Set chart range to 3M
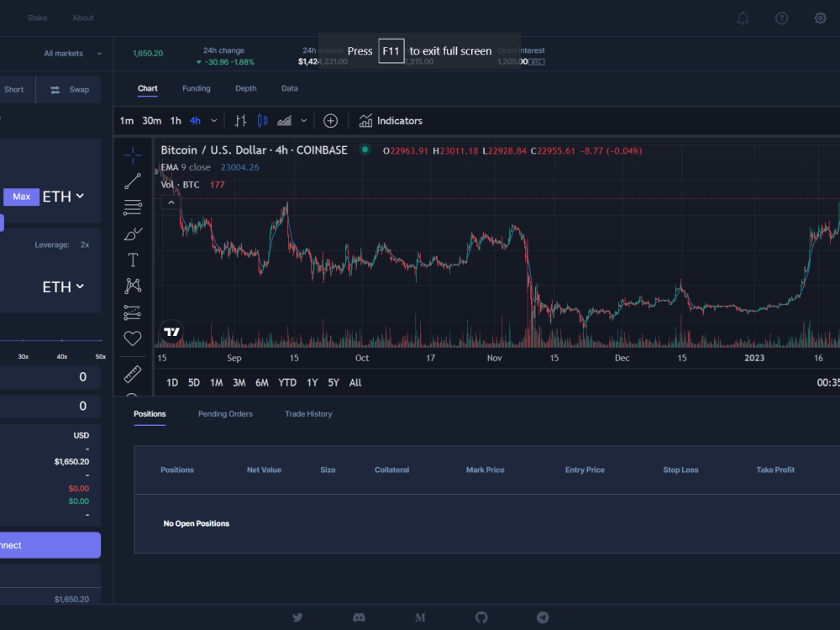840x630 pixels. (x=239, y=383)
